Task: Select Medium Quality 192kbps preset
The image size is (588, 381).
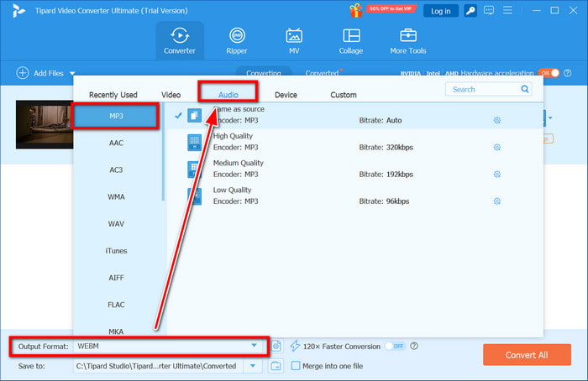Action: (x=354, y=170)
